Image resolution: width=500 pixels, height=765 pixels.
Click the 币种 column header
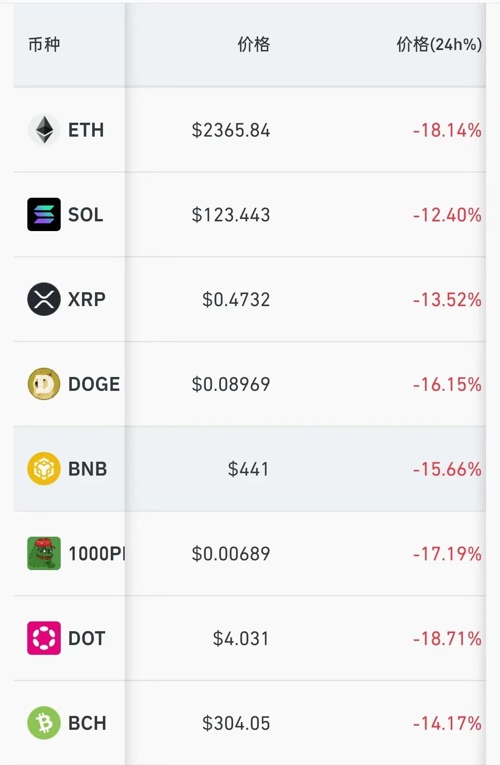click(44, 44)
